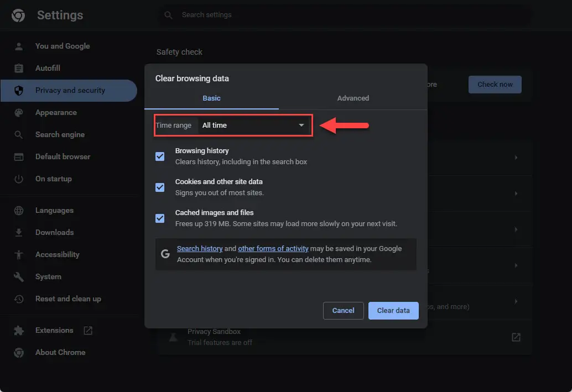Click the Cookies and other site data label
572x392 pixels.
click(x=219, y=182)
